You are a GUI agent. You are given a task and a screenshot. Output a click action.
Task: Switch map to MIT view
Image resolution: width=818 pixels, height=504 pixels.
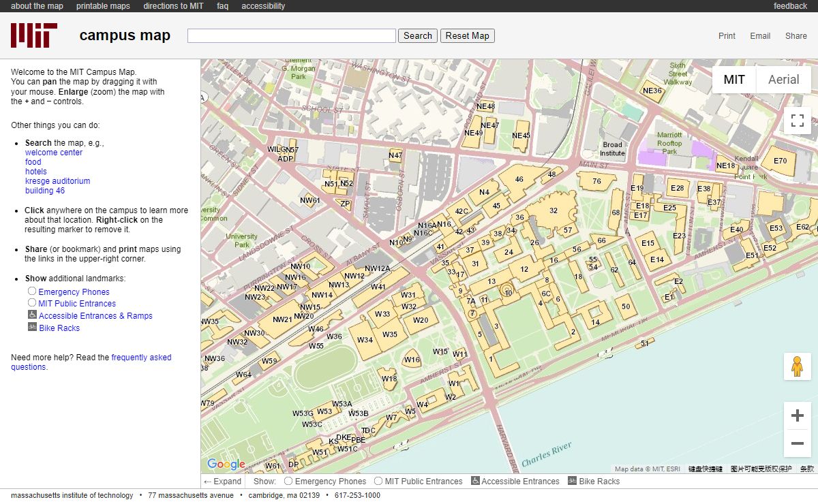(734, 80)
